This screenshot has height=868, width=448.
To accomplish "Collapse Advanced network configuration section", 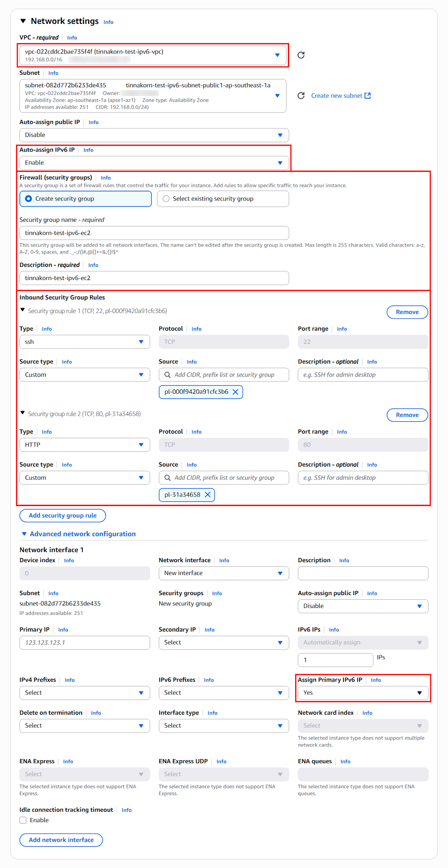I will tap(24, 534).
